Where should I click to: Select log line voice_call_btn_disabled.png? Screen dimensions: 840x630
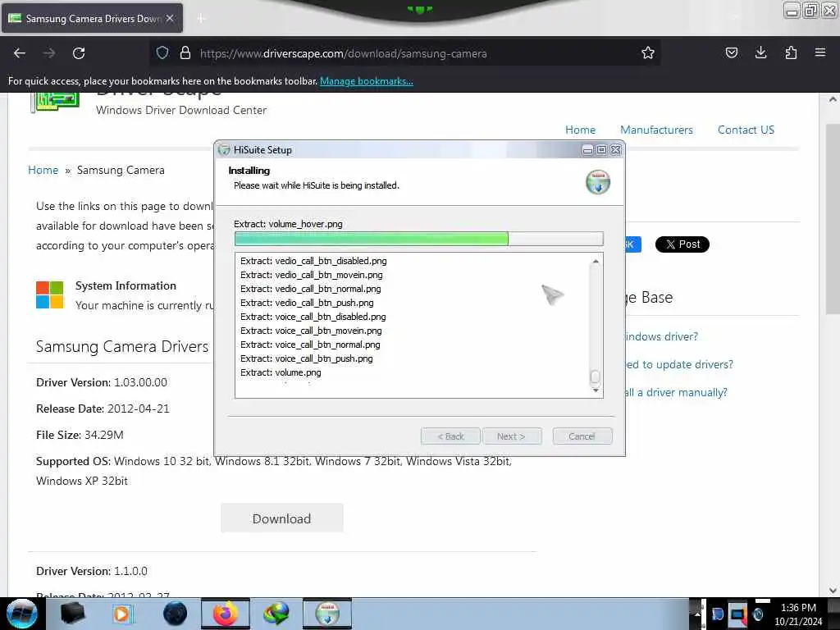click(x=313, y=317)
